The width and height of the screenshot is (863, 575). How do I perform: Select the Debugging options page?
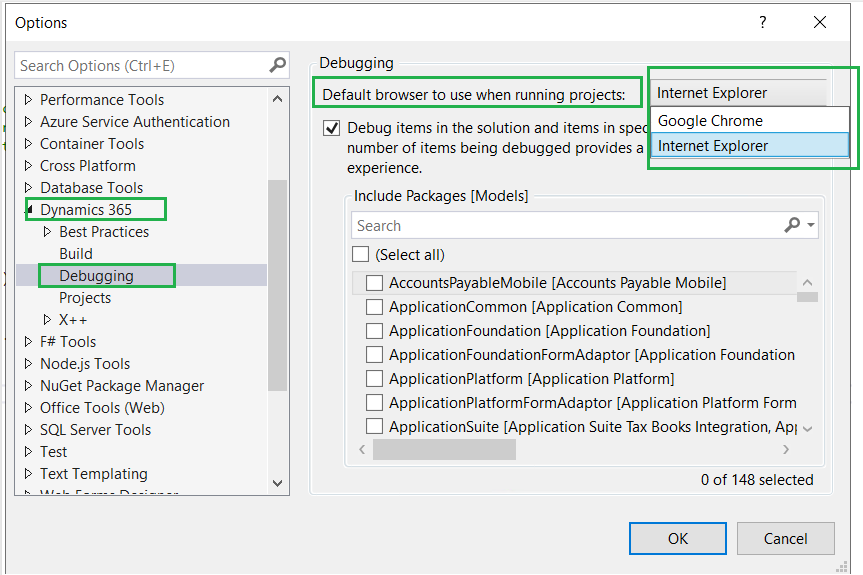tap(96, 276)
